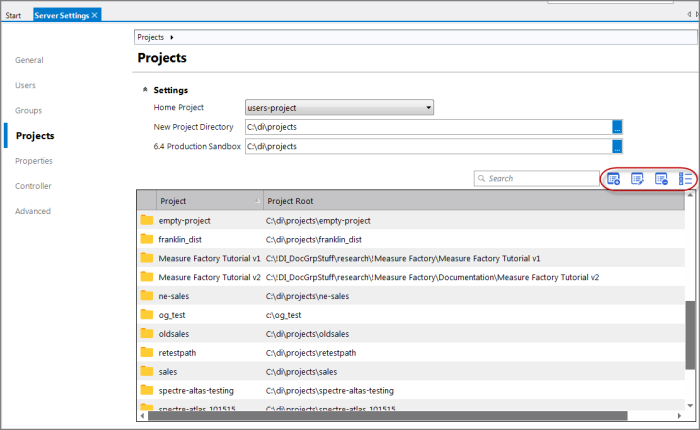This screenshot has height=430, width=700.
Task: Click the path C:\di\projects\ne-sales
Action: tap(308, 296)
